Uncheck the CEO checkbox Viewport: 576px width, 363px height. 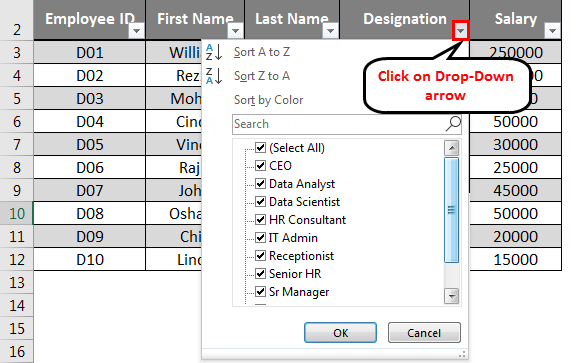point(260,166)
